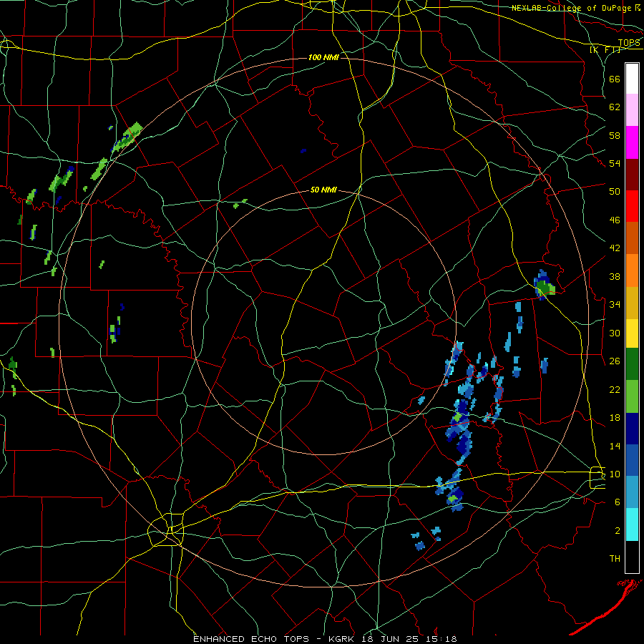Click the 38 legend value

[x=615, y=276]
